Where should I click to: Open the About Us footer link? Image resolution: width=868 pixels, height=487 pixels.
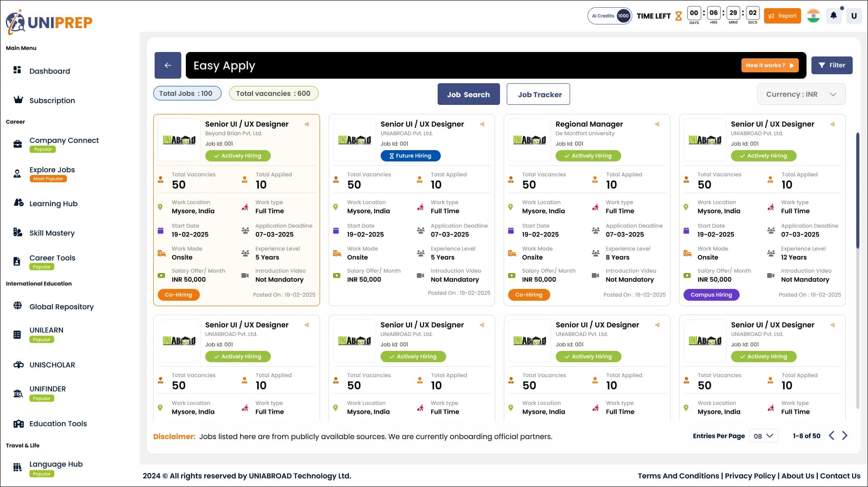pos(797,476)
